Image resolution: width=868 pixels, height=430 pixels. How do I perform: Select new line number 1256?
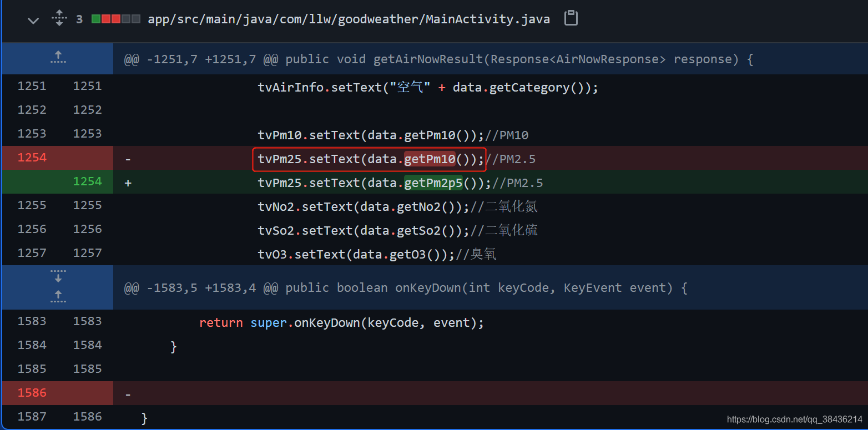pos(88,229)
